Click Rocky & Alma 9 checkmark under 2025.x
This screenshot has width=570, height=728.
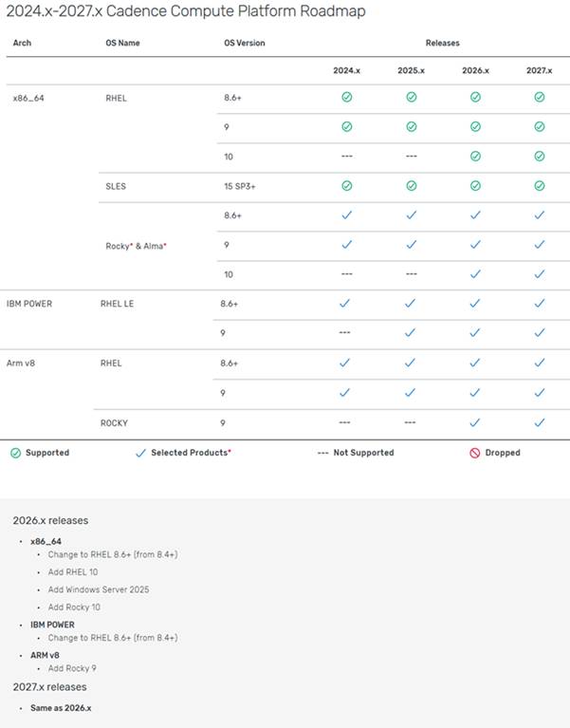click(412, 245)
